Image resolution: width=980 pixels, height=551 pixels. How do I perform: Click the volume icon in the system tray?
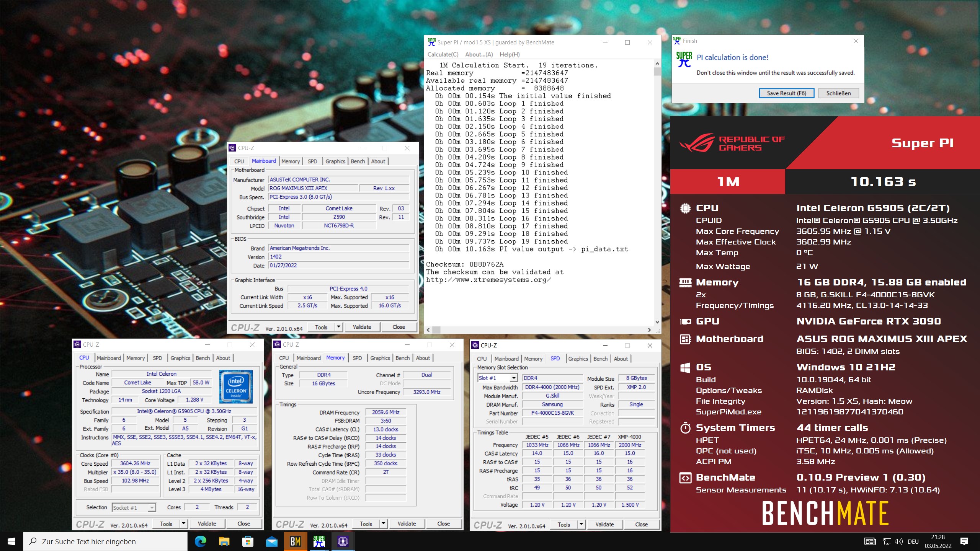click(x=898, y=541)
